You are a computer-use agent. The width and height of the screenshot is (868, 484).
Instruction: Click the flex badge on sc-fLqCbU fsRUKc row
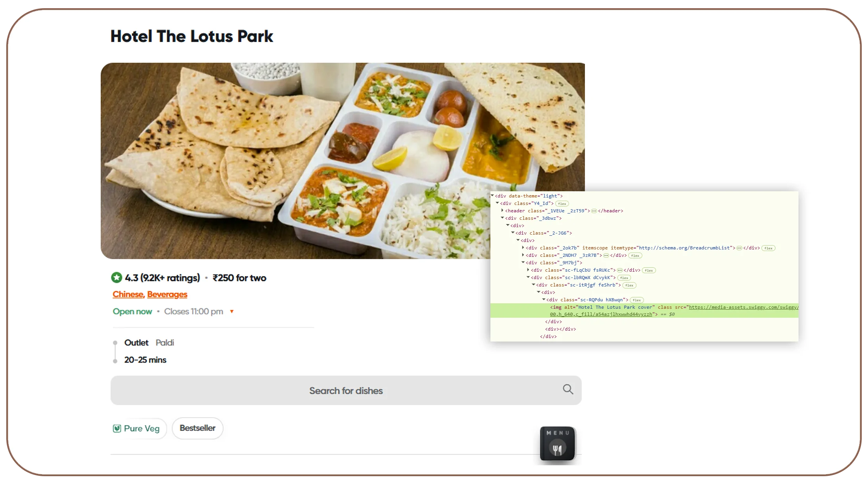649,270
